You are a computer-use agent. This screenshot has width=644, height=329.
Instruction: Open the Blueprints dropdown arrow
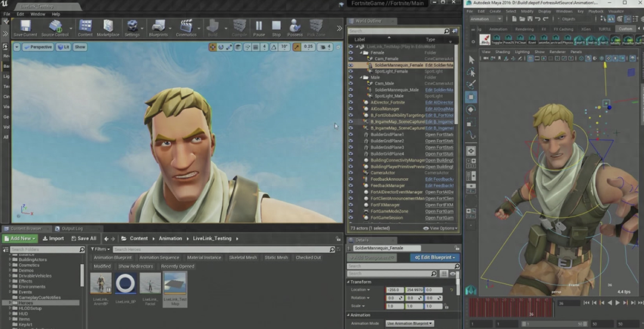pyautogui.click(x=171, y=29)
